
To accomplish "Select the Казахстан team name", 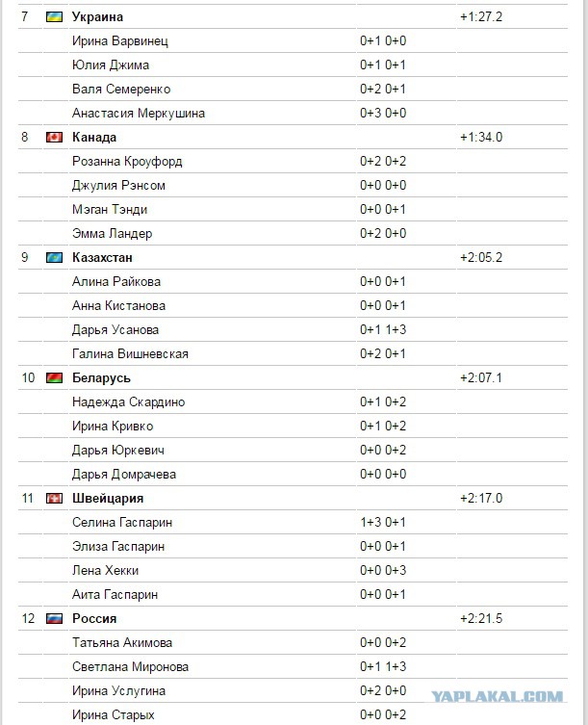I will pyautogui.click(x=102, y=257).
